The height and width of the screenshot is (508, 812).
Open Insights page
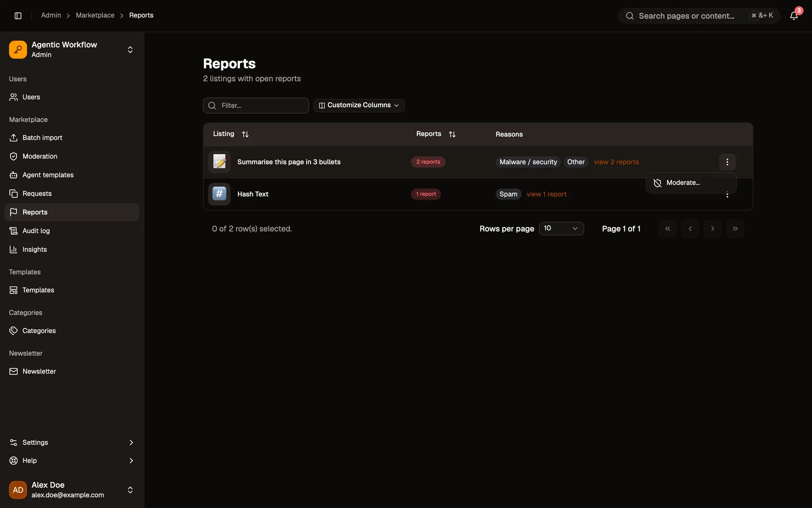point(72,250)
